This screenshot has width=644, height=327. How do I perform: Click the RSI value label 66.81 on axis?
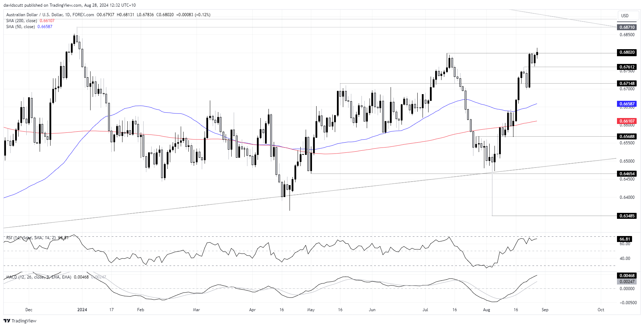[625, 239]
